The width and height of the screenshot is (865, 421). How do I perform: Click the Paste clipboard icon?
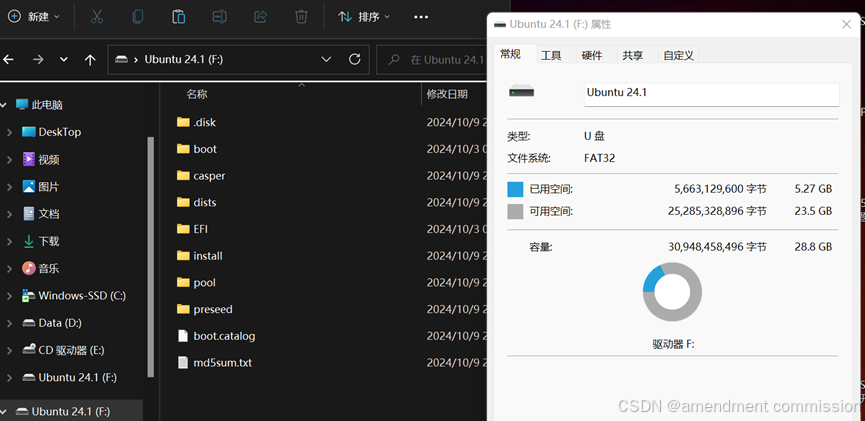tap(178, 17)
